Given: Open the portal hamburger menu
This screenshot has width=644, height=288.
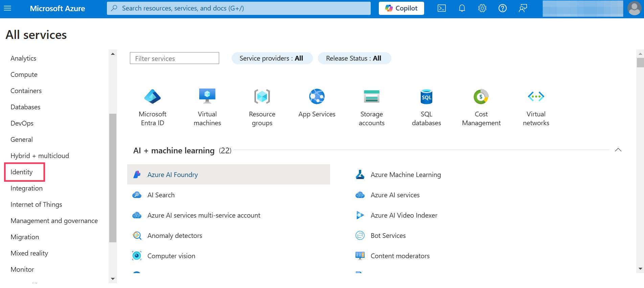Looking at the screenshot, I should [7, 8].
